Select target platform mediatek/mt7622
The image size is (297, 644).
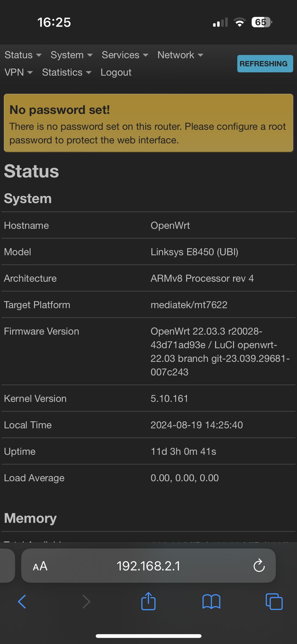coord(189,305)
